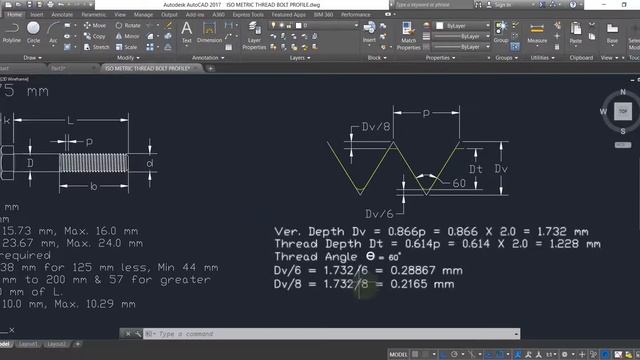Toggle the grid display in status bar
Image resolution: width=640 pixels, height=360 pixels.
pos(415,354)
